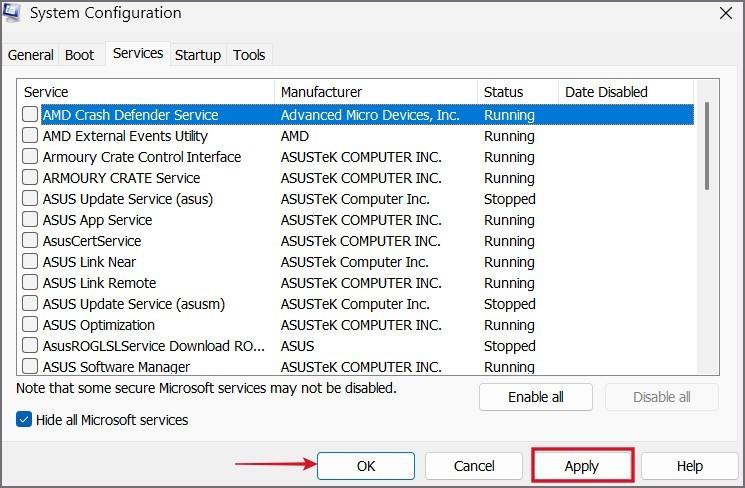Toggle the AsusCertService checkbox
Image resolution: width=745 pixels, height=488 pixels.
click(30, 240)
